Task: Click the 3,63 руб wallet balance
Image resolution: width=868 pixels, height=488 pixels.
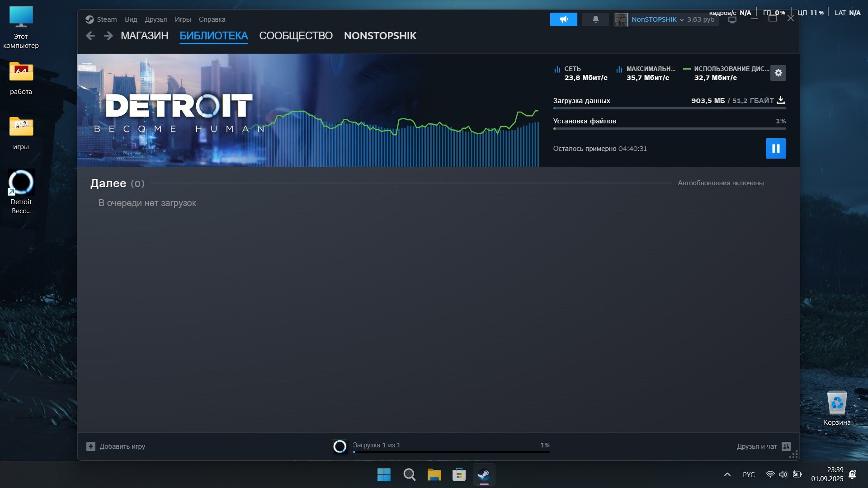Action: tap(700, 19)
